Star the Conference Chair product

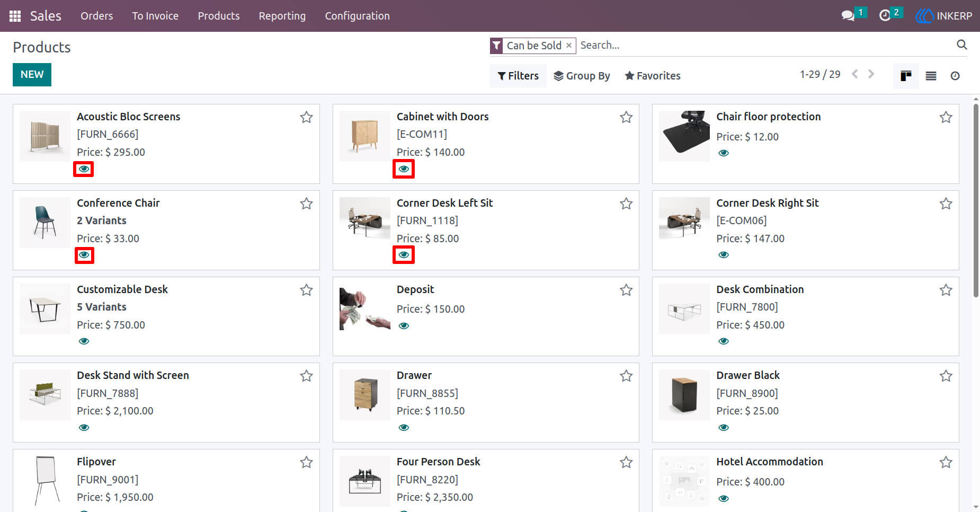tap(306, 204)
